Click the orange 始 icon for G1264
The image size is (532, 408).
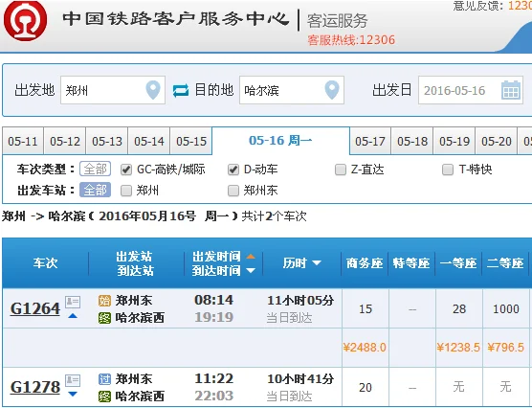(x=104, y=301)
